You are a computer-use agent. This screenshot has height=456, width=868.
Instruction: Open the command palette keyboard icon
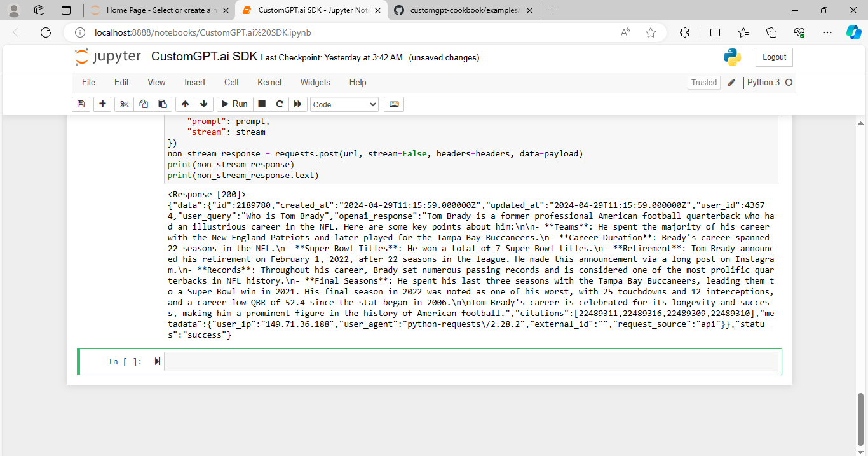click(x=393, y=104)
